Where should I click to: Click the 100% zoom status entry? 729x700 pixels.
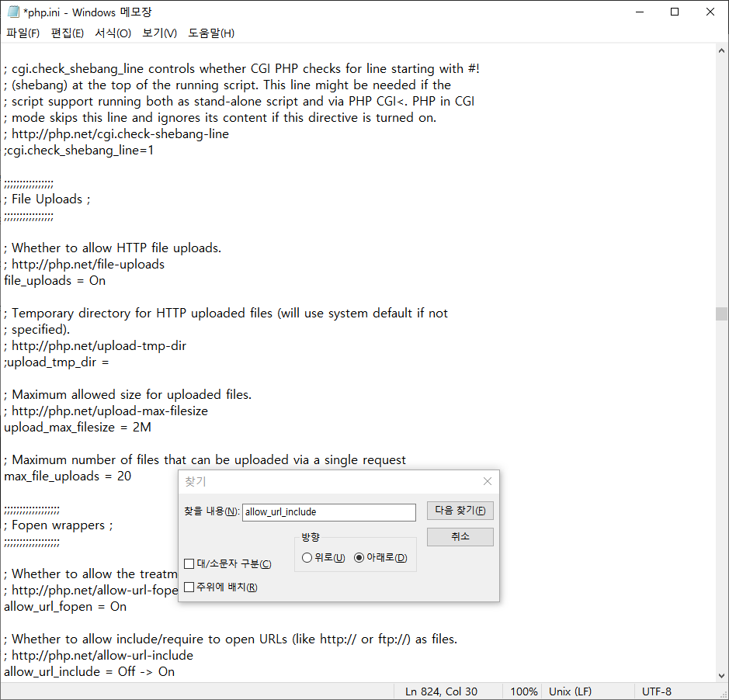(x=524, y=691)
